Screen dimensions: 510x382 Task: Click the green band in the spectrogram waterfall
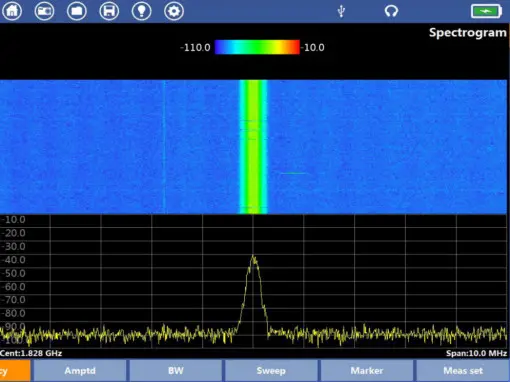(253, 147)
